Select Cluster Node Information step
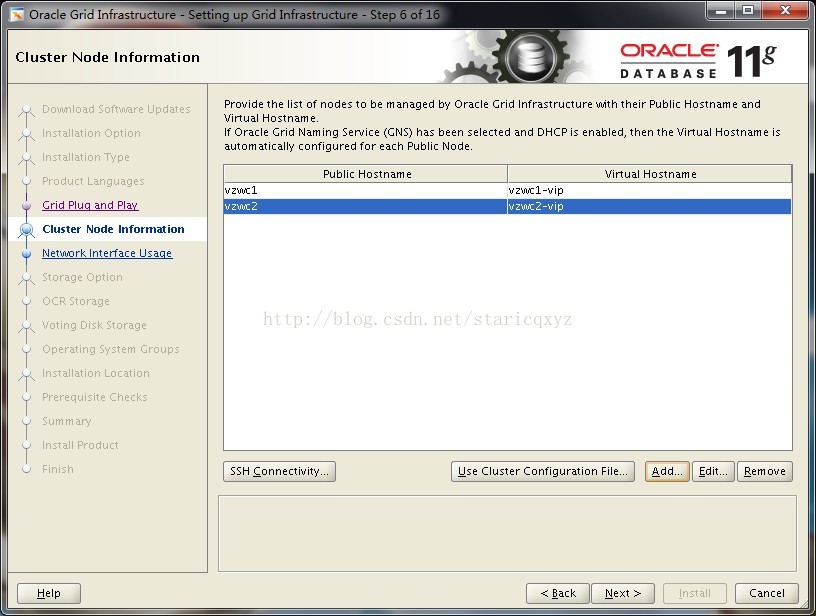Screen dimensions: 816x616 pos(113,229)
